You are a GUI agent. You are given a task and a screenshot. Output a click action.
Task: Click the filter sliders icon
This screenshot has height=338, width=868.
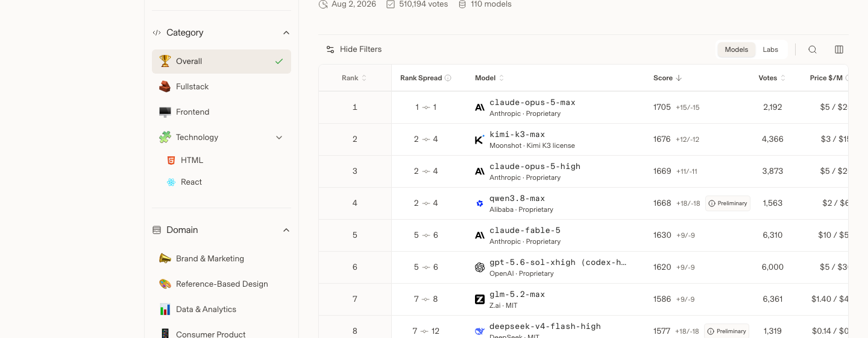[x=330, y=49]
